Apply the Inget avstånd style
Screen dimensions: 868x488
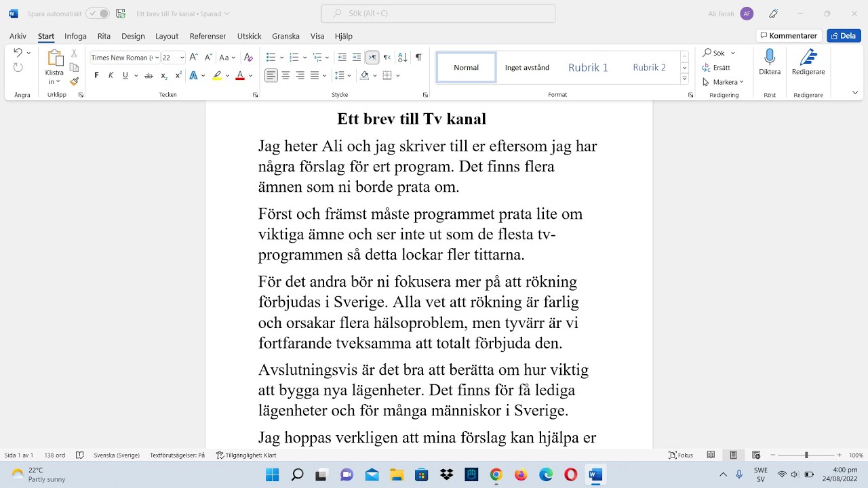(527, 67)
